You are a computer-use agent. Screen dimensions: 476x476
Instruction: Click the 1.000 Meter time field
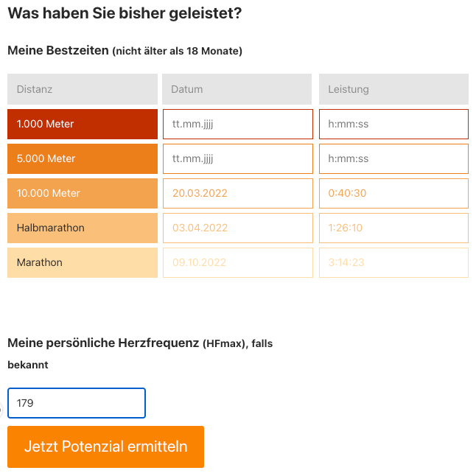tap(393, 124)
